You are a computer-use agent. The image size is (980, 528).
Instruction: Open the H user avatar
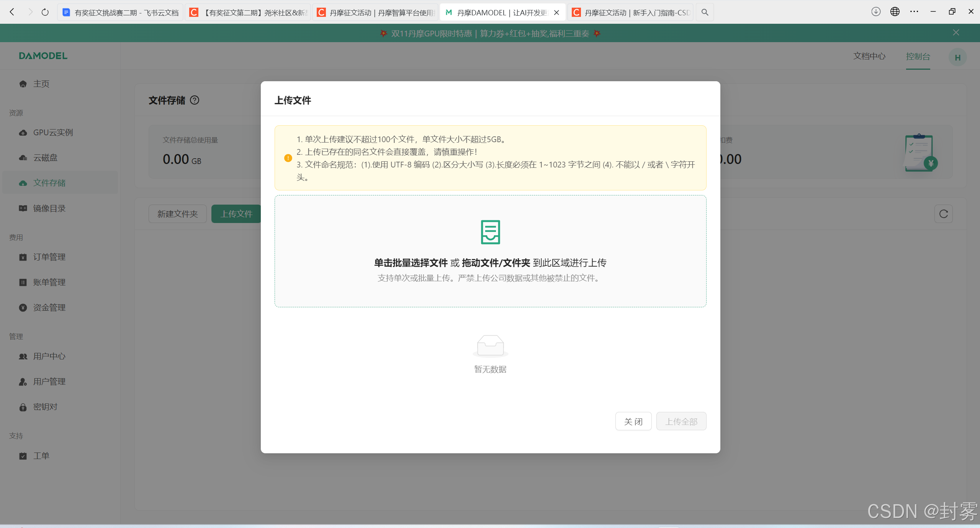pos(957,57)
